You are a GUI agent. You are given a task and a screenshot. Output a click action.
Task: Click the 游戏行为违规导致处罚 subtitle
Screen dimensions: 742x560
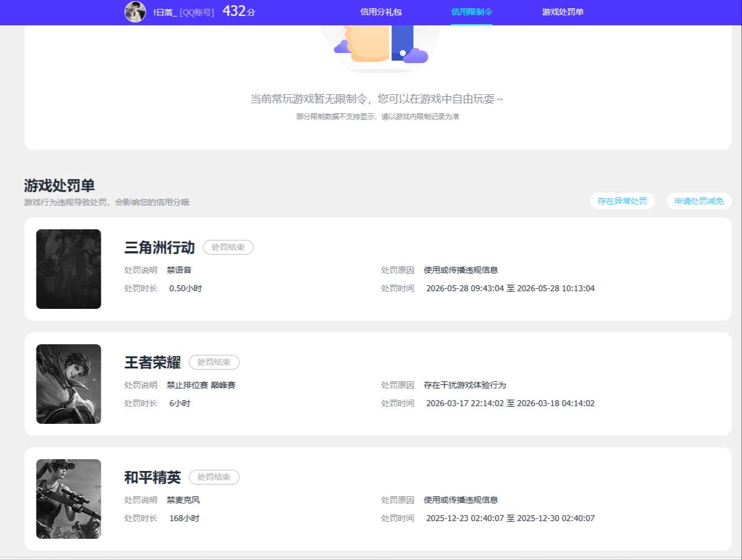pyautogui.click(x=107, y=202)
